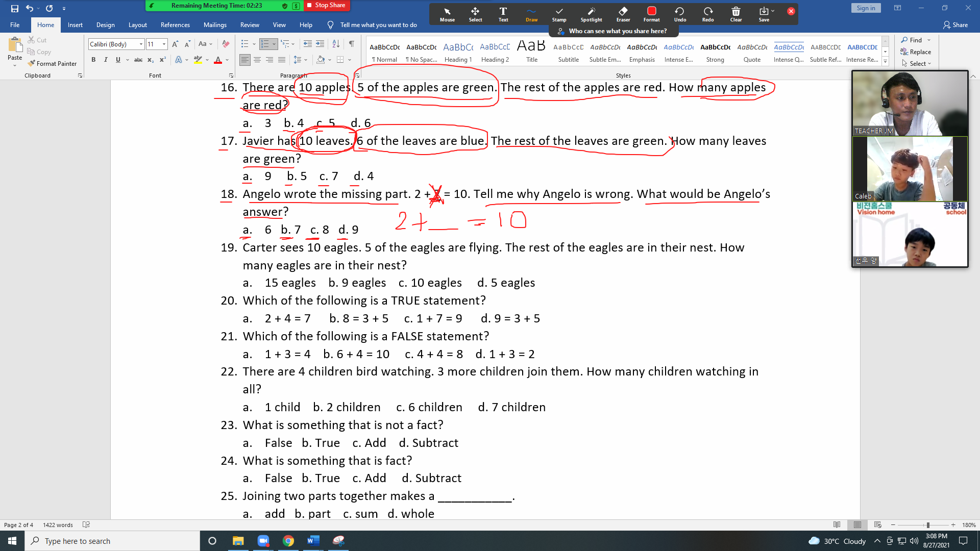Open File Explorer from the taskbar

point(238,541)
